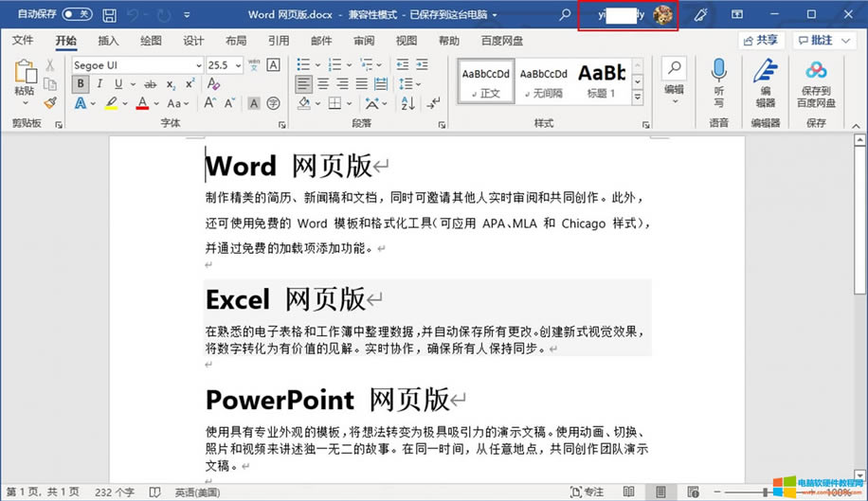Toggle Italic formatting
The image size is (868, 501).
[101, 83]
